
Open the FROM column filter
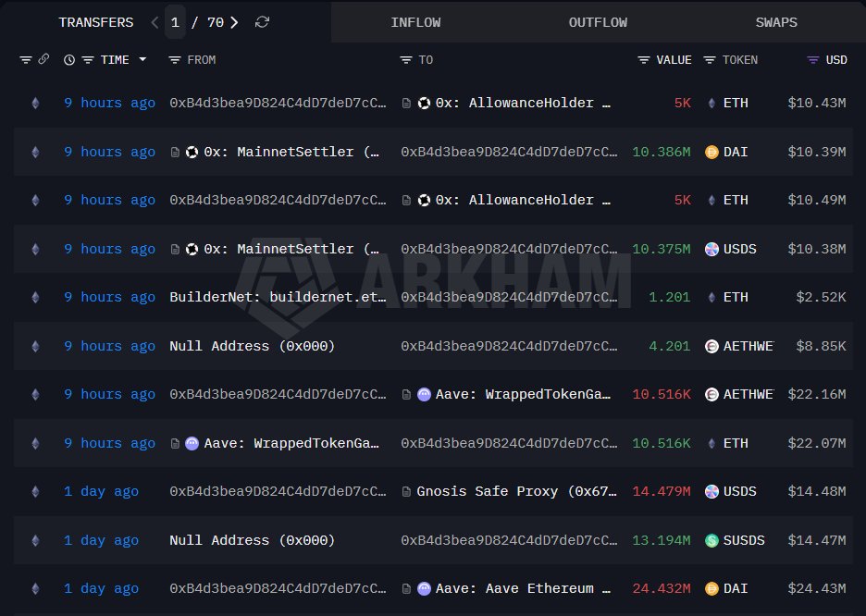[175, 59]
